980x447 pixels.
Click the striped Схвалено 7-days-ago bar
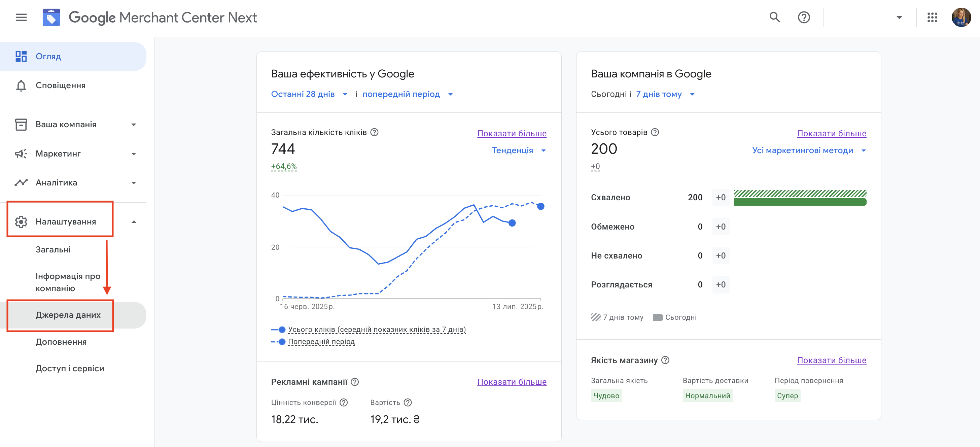(800, 193)
